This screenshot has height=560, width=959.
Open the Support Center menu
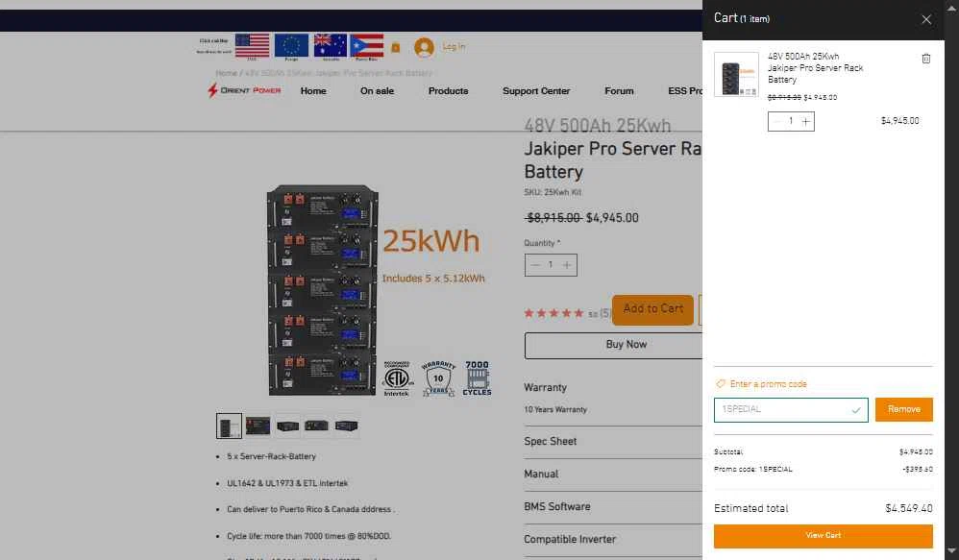coord(536,90)
